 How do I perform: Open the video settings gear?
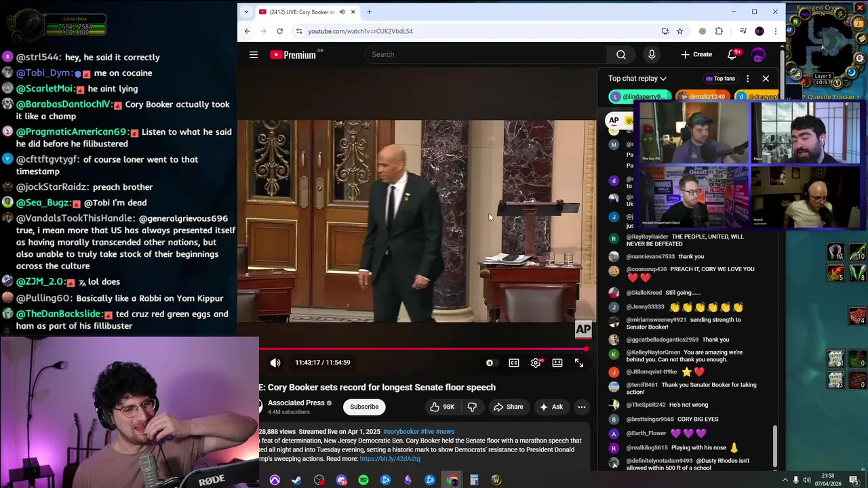tap(536, 363)
